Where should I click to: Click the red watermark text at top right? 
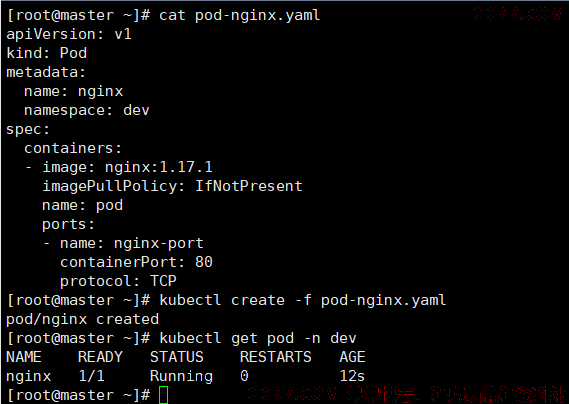517,14
